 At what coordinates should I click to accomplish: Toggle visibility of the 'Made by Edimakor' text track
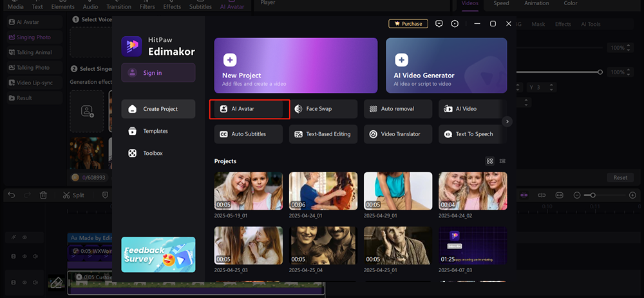point(24,237)
